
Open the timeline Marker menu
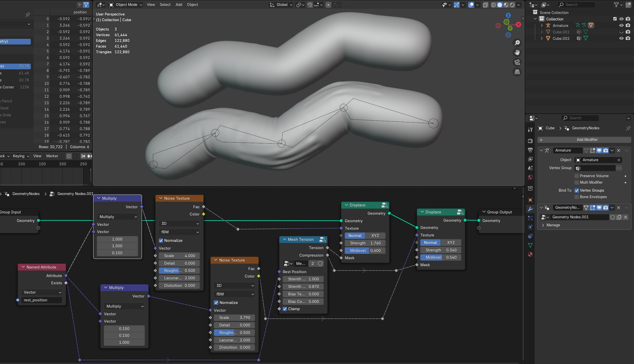click(x=52, y=156)
